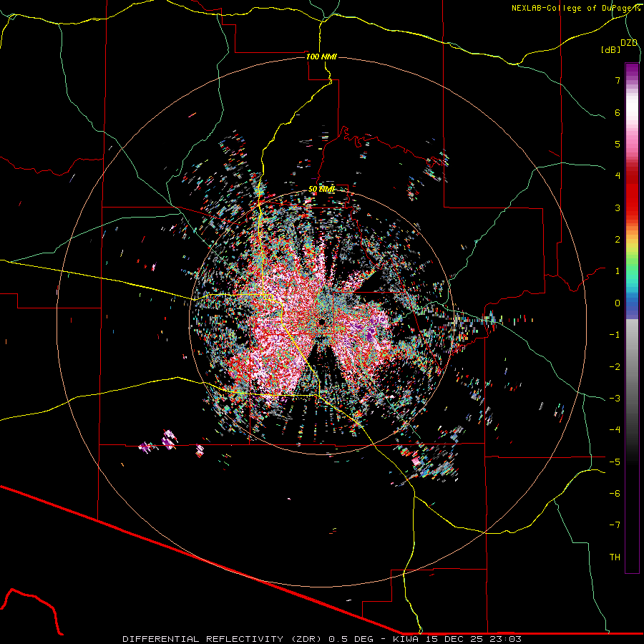Click the 0 dB value on color scale

[618, 303]
